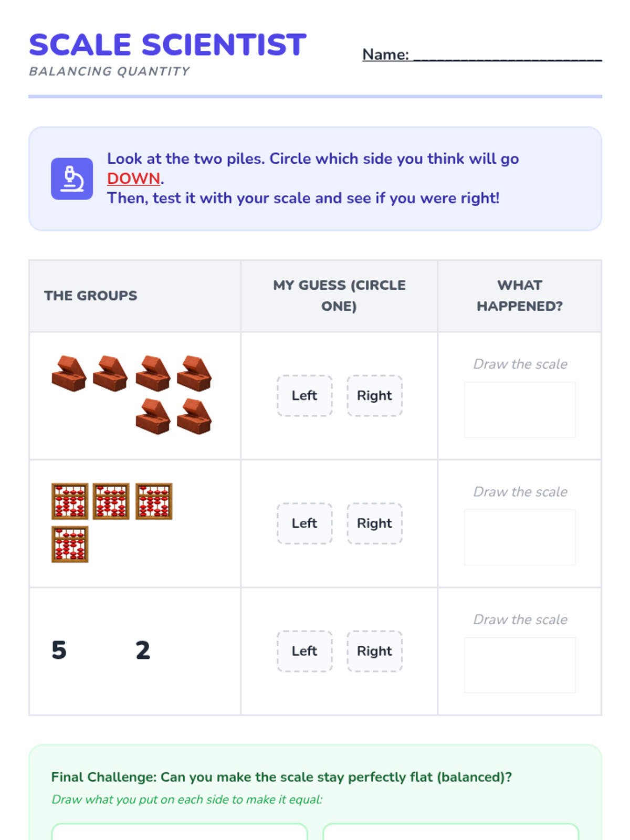630x840 pixels.
Task: Click the draw-the-scale box for abacus row
Action: (520, 537)
